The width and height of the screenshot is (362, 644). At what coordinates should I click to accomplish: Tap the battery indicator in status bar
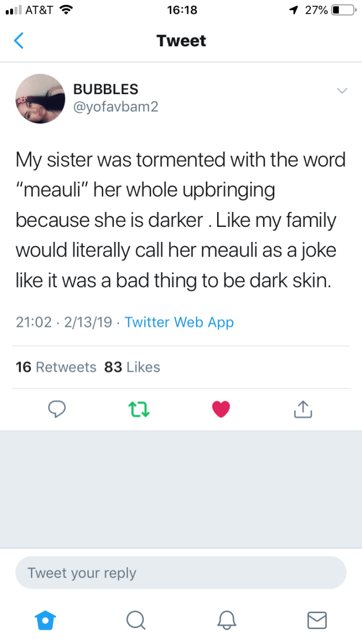click(x=342, y=10)
